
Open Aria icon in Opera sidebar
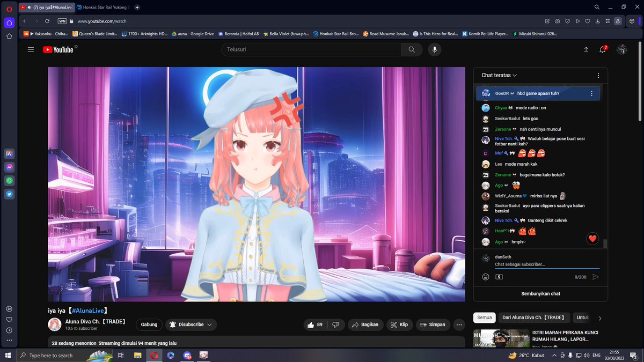[9, 154]
